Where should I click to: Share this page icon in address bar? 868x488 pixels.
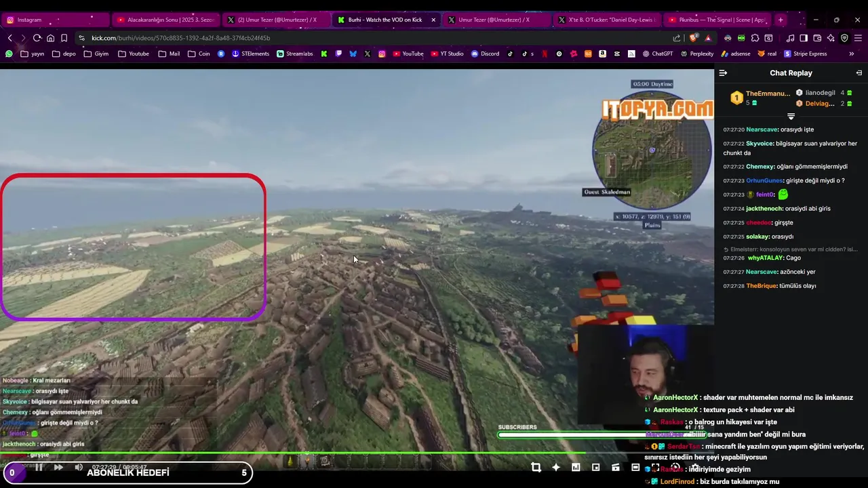point(677,38)
